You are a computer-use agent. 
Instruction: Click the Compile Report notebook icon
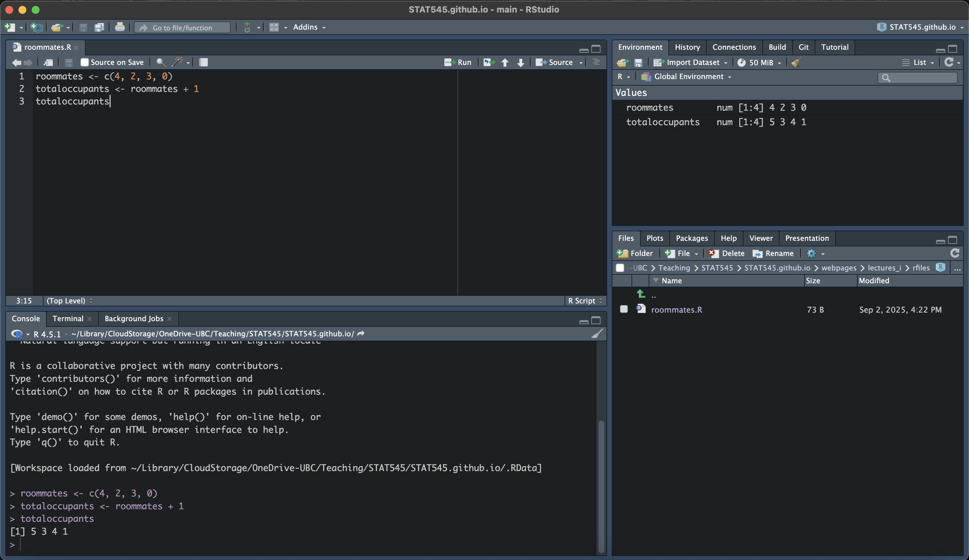[x=203, y=62]
